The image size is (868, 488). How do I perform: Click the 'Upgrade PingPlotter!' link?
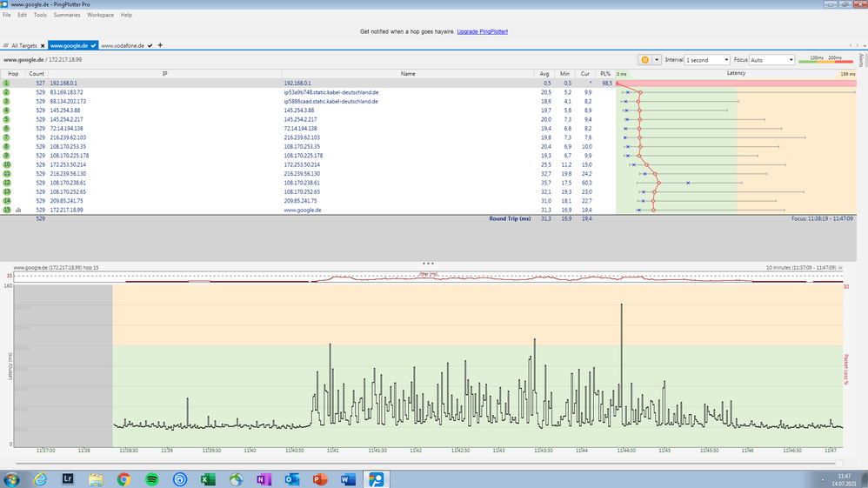[x=482, y=31]
